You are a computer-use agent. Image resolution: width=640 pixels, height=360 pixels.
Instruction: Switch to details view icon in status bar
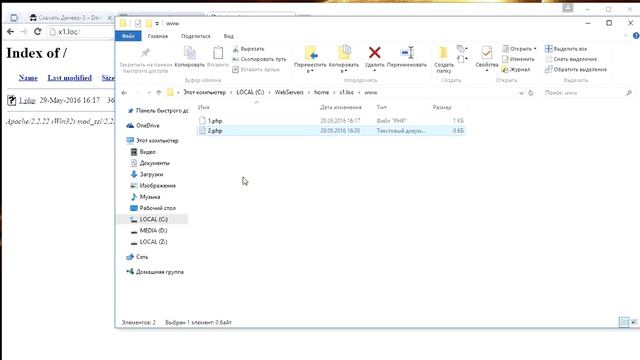point(624,322)
